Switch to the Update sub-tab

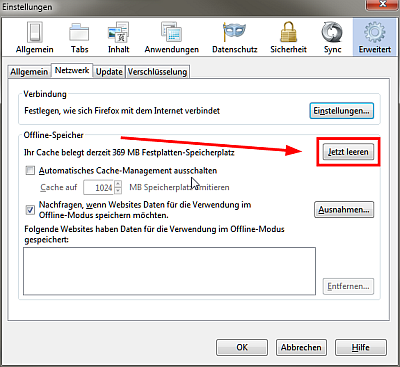(109, 72)
